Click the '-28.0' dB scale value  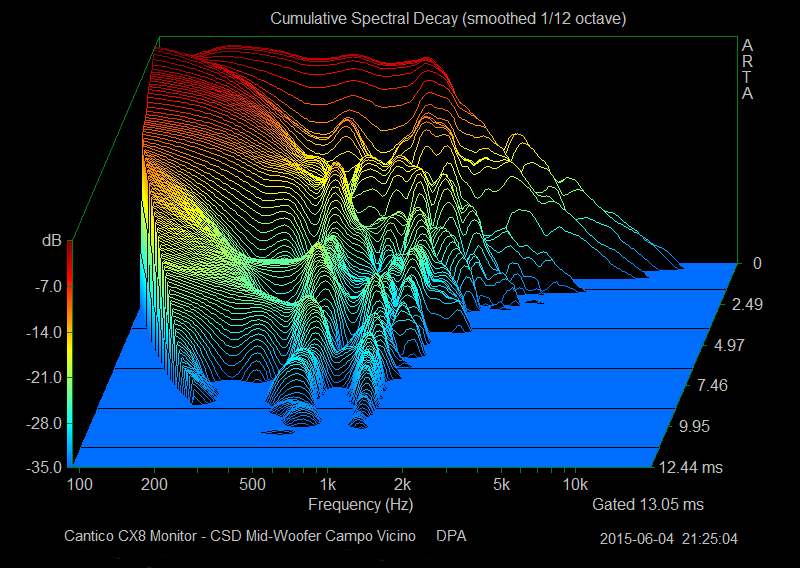[x=44, y=424]
